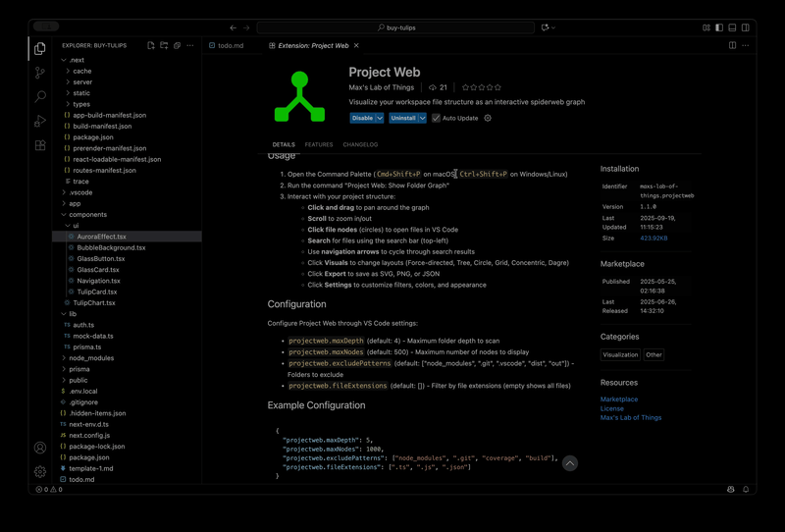785x532 pixels.
Task: Open prisma.ts in the lib folder
Action: [x=128, y=347]
